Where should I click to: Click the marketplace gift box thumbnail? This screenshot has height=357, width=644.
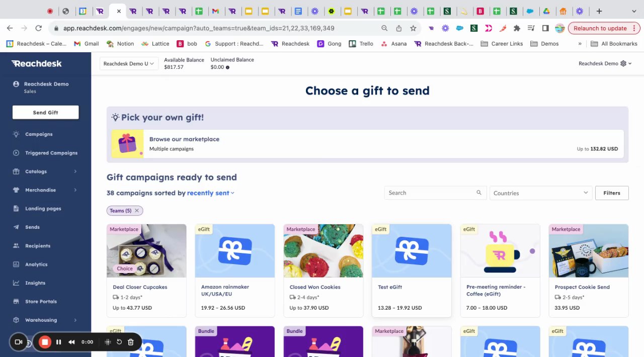[x=127, y=144]
